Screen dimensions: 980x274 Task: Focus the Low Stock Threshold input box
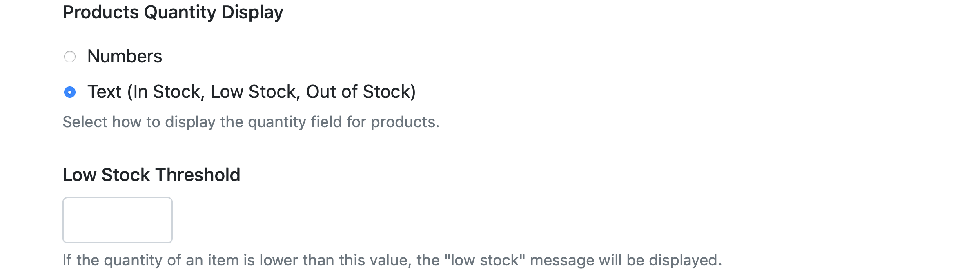(x=118, y=220)
